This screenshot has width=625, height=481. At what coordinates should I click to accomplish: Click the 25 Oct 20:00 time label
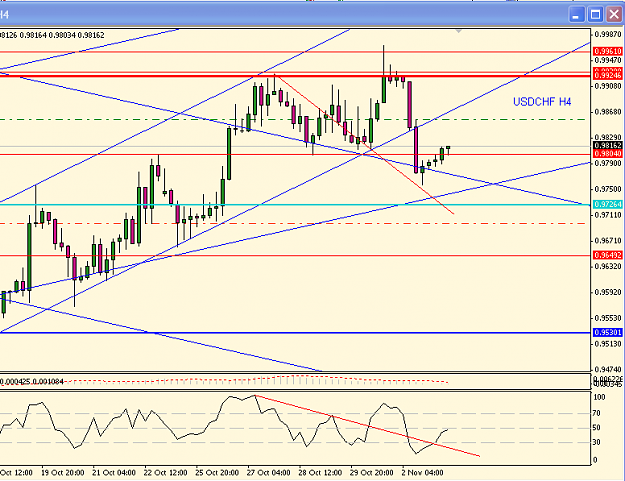click(217, 473)
